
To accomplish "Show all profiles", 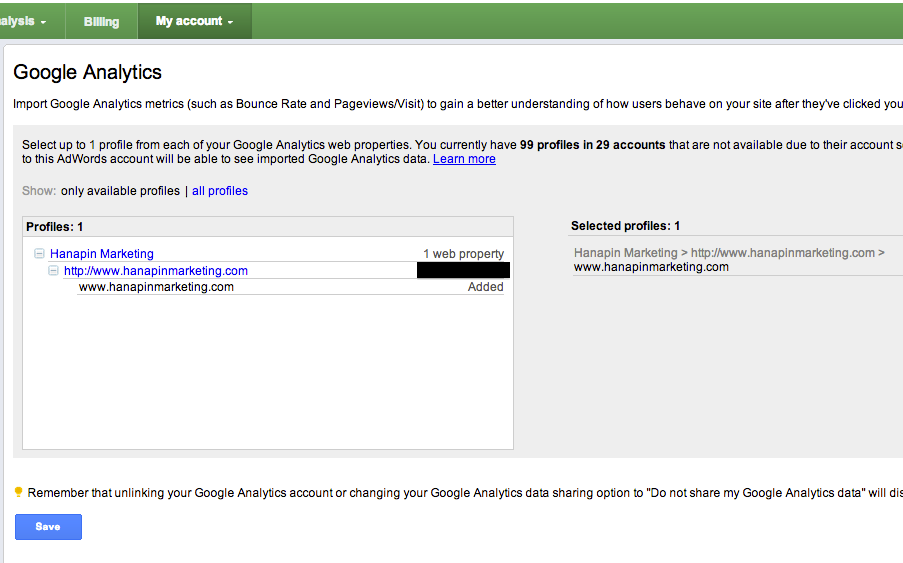I will [220, 191].
